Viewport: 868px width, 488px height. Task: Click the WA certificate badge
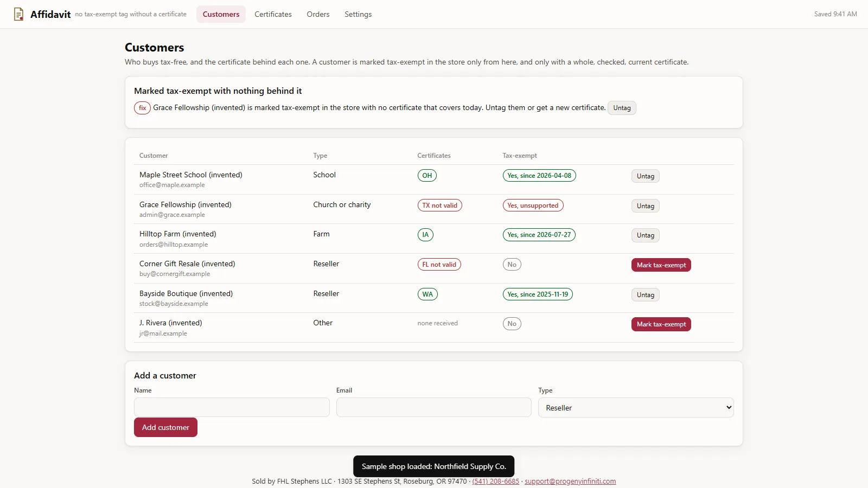pyautogui.click(x=427, y=294)
